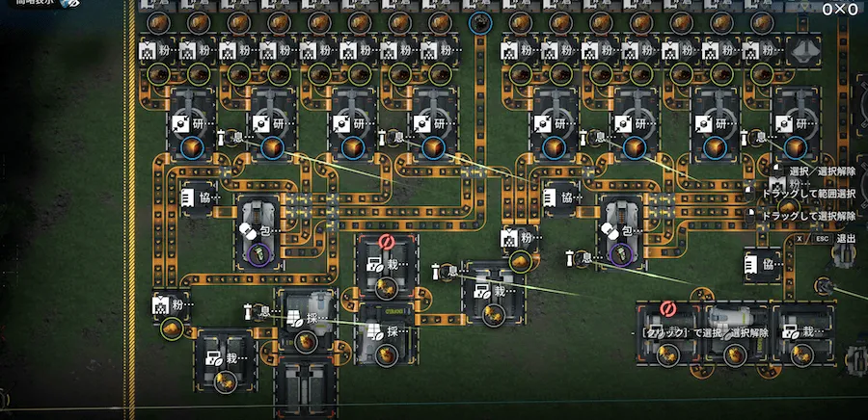Select the rightmost 研 grinder machine
868x420 pixels.
pyautogui.click(x=796, y=124)
